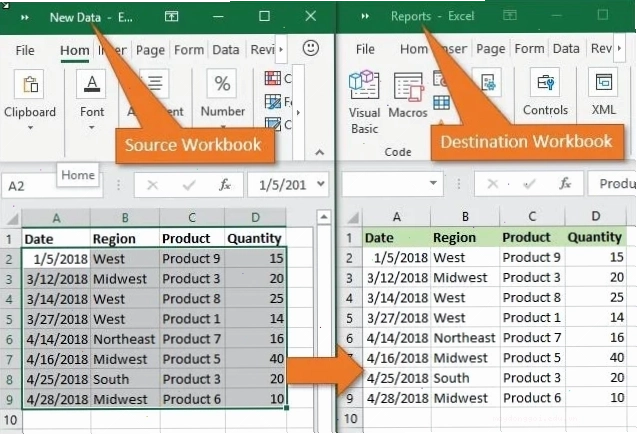The width and height of the screenshot is (637, 435).
Task: Show more ribbon tabs in Reports
Action: point(619,48)
